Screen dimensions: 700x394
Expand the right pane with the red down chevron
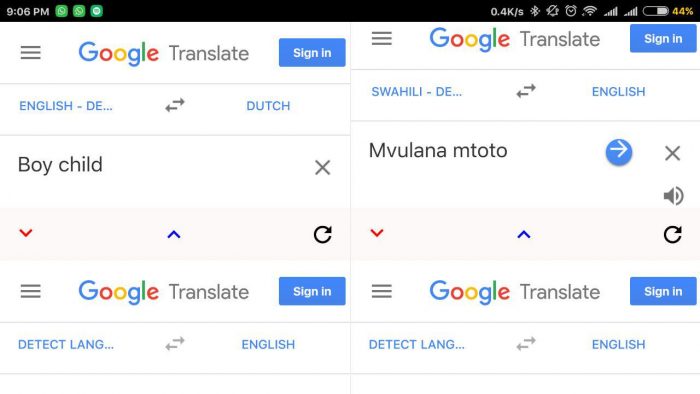pos(377,232)
